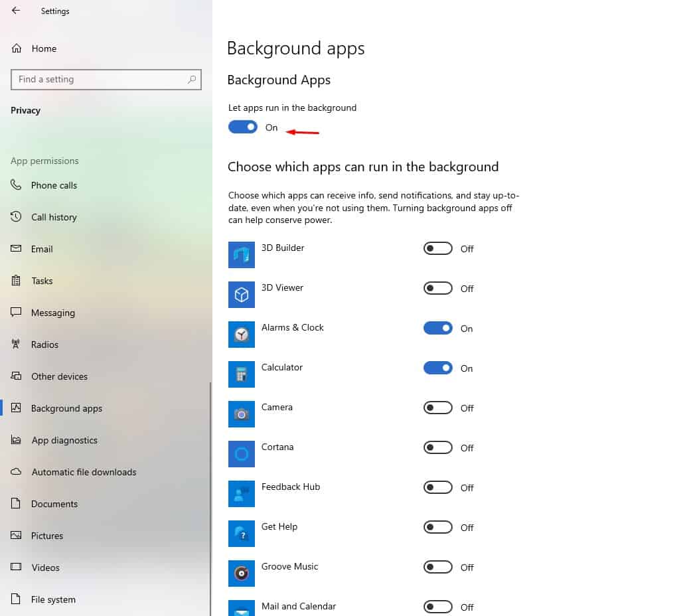Viewport: 691px width, 616px height.
Task: Open Home in Settings sidebar
Action: [44, 48]
